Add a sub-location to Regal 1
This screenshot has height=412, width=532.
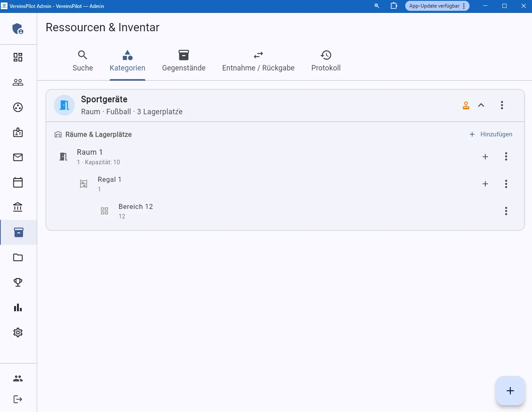click(x=485, y=184)
